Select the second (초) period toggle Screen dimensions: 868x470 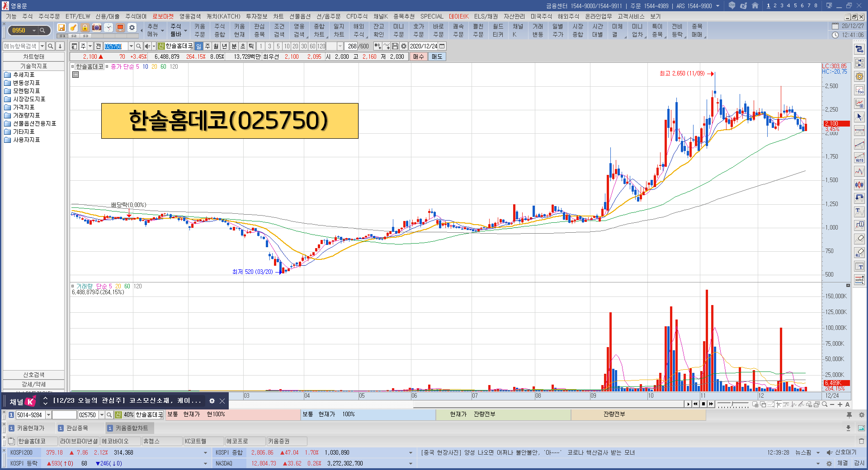pyautogui.click(x=243, y=46)
